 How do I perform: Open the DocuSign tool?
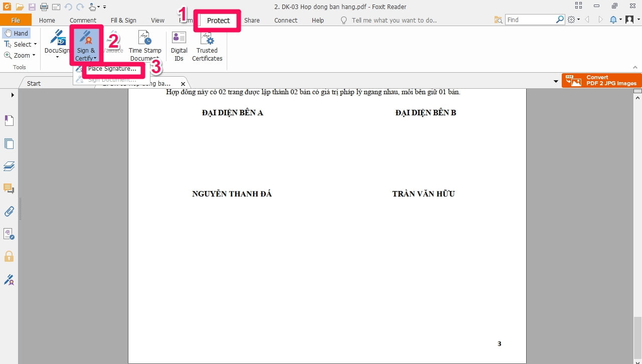[x=57, y=44]
